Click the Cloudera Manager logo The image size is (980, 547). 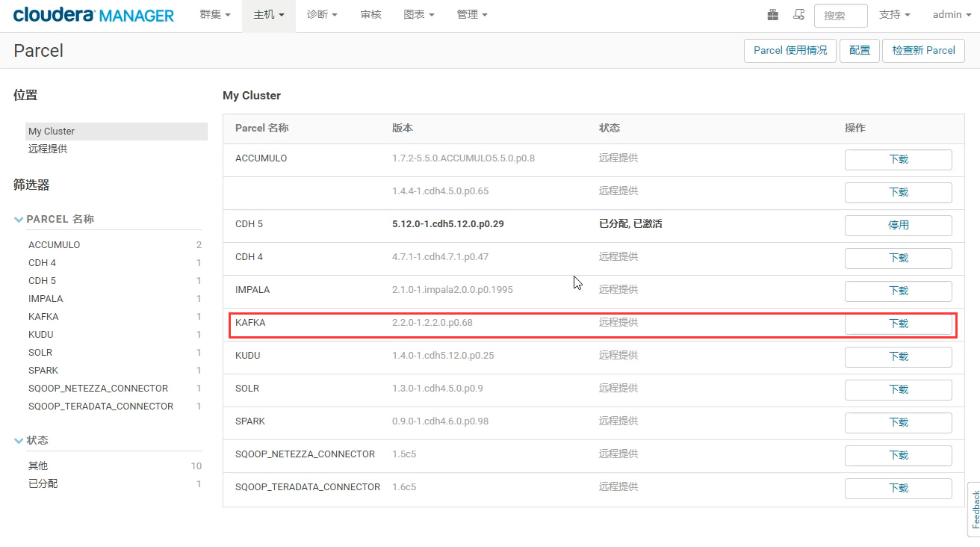(93, 15)
